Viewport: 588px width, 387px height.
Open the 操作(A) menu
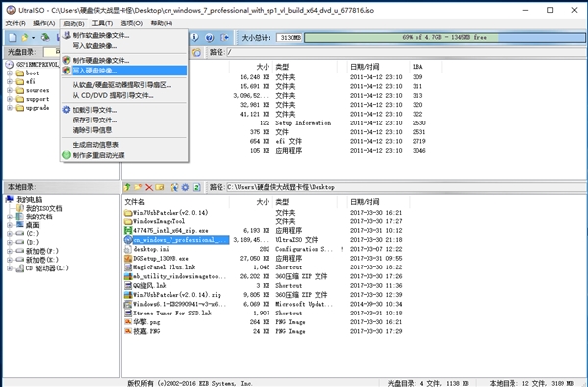pyautogui.click(x=44, y=24)
